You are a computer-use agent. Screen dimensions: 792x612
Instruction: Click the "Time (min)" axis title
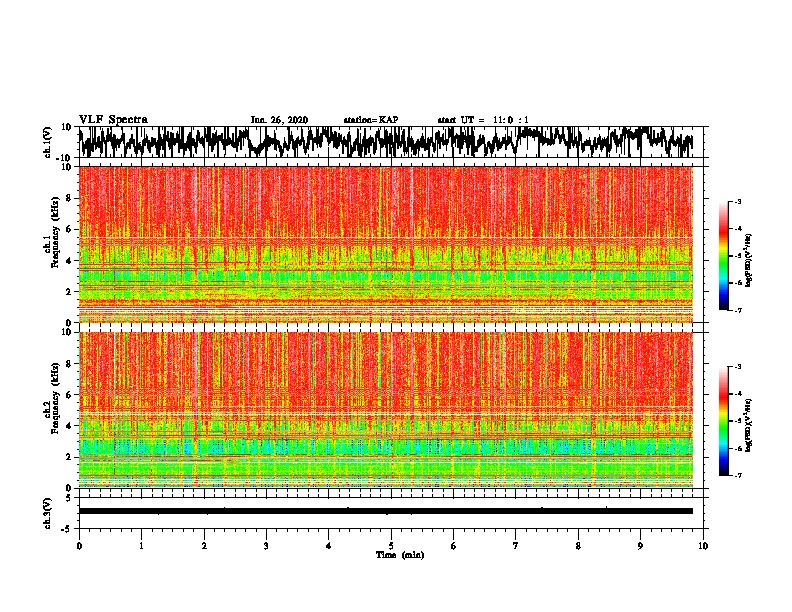[x=400, y=555]
